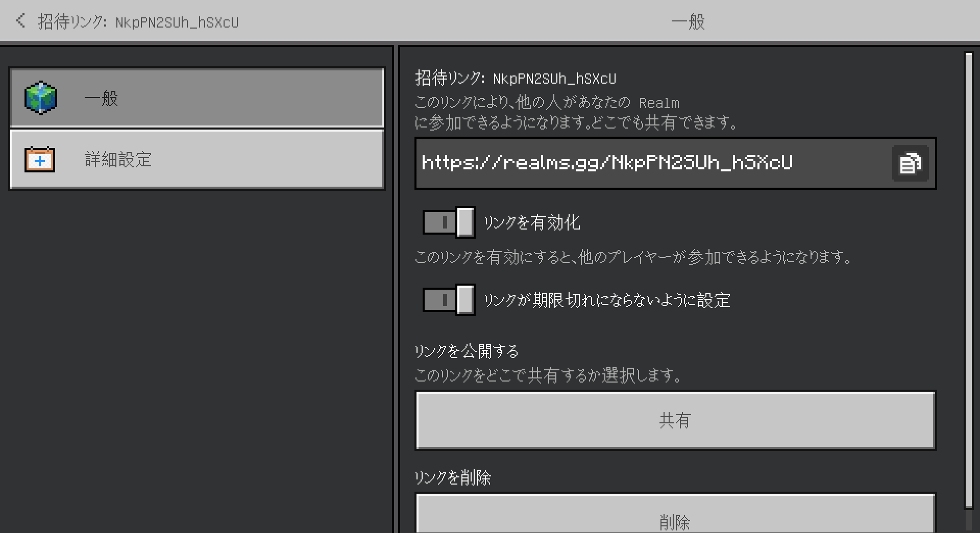The height and width of the screenshot is (533, 980).
Task: Click the realms.gg invite URL field
Action: coord(675,163)
